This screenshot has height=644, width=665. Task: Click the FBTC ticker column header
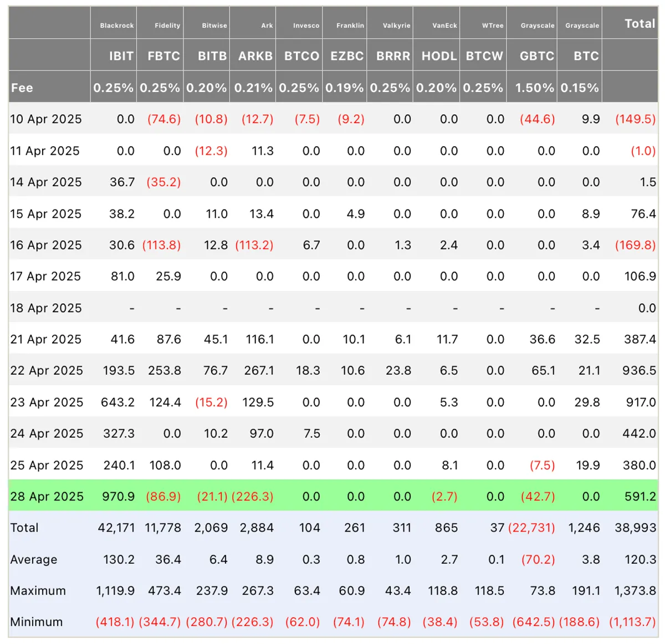pyautogui.click(x=163, y=56)
